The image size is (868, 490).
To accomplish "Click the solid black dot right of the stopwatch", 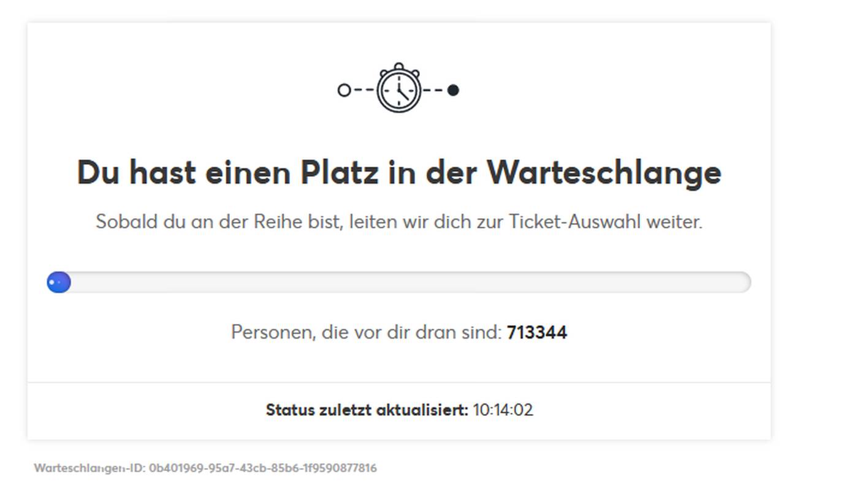I will click(453, 91).
